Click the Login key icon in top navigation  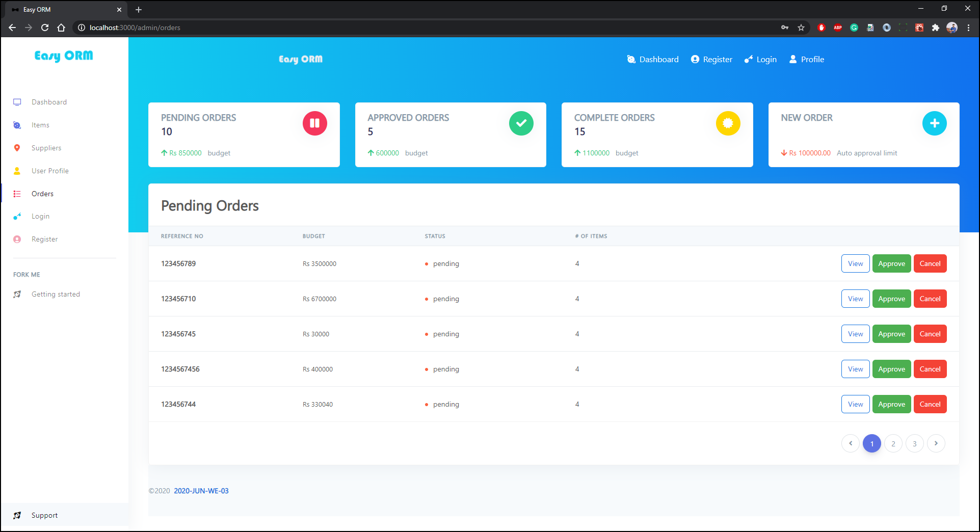coord(748,59)
